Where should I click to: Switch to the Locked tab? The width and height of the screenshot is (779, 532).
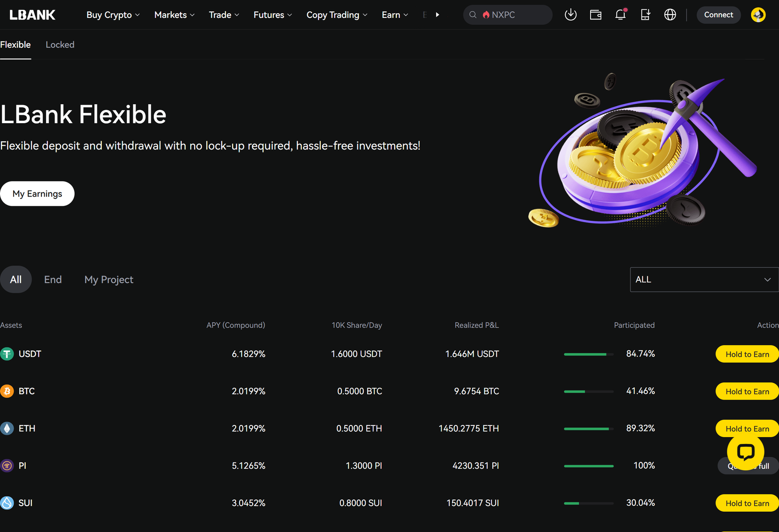(x=60, y=45)
